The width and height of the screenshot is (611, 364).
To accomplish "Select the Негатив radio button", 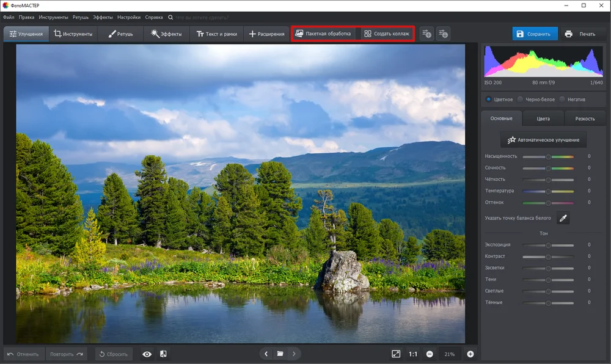I will 562,100.
